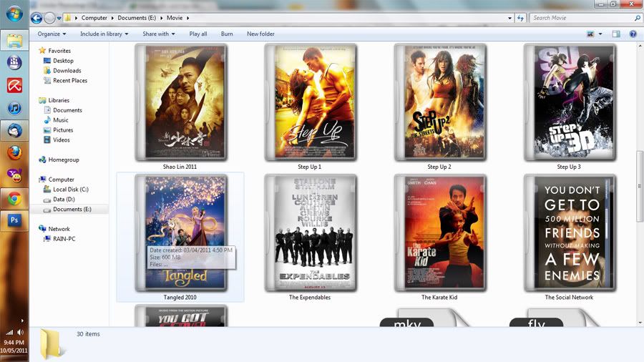Click the volume speaker tray icon
The width and height of the screenshot is (644, 362).
coord(20,332)
